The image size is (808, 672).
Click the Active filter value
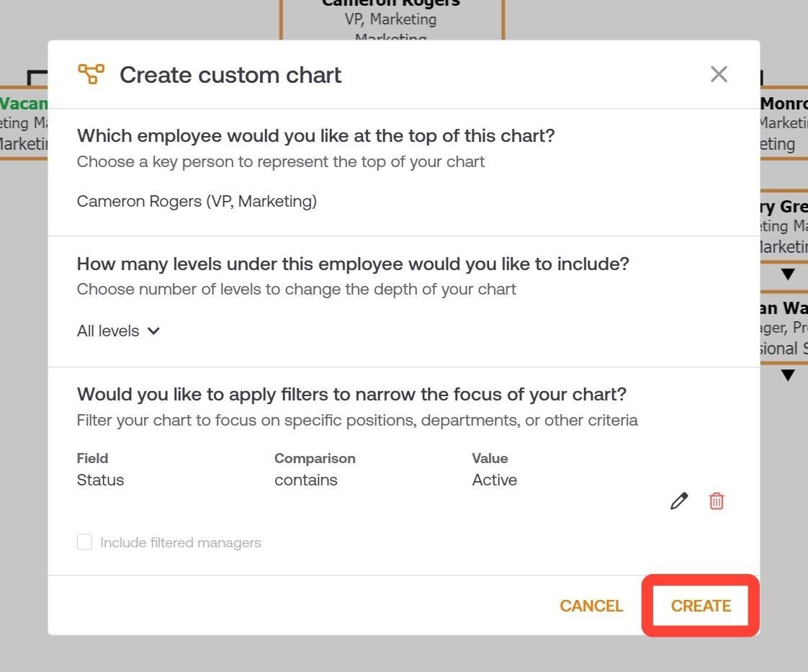tap(494, 480)
